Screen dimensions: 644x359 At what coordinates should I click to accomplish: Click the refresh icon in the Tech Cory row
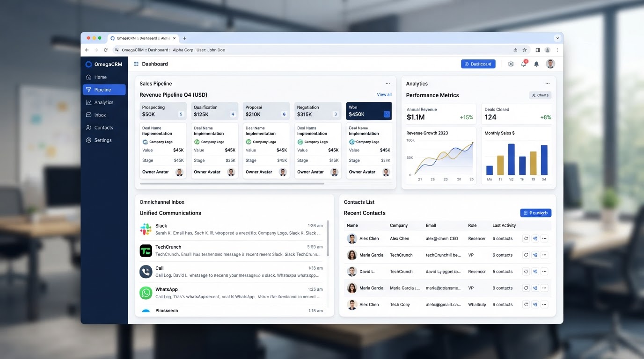[526, 304]
